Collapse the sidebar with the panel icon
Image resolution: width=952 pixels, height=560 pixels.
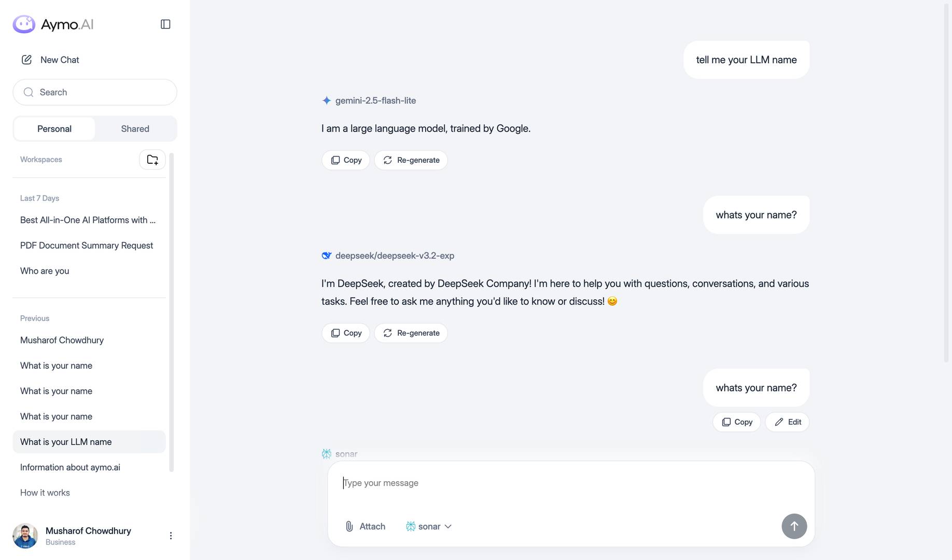tap(165, 24)
